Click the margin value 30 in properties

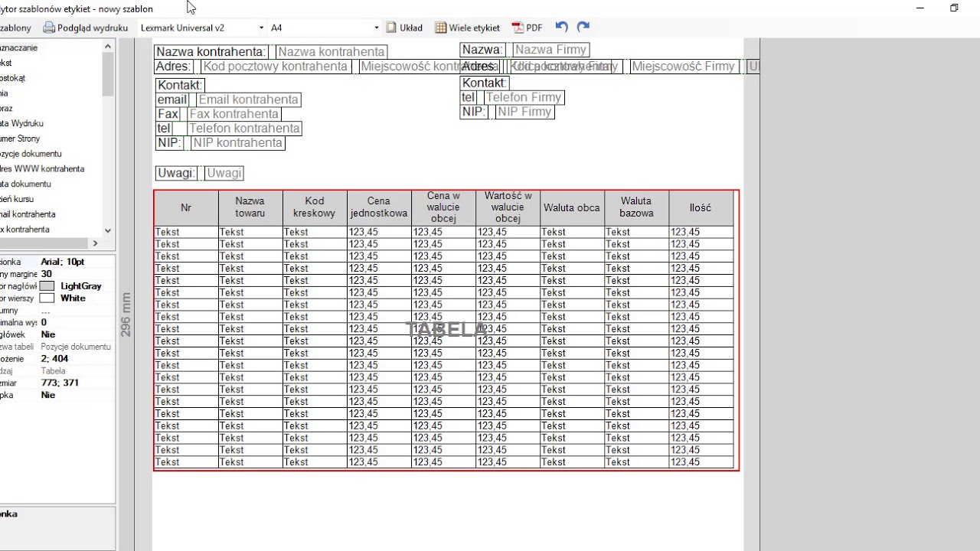pyautogui.click(x=77, y=274)
